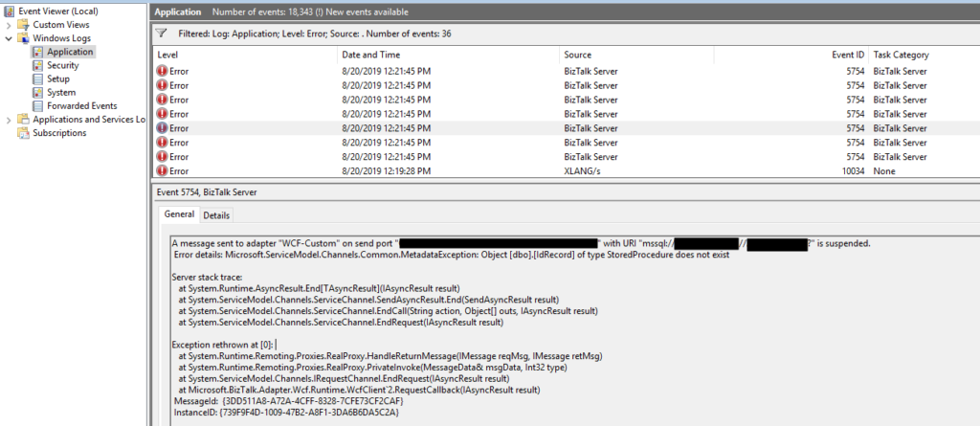Expand Applications and Services Logs node
Viewport: 980px width, 426px height.
coord(9,120)
